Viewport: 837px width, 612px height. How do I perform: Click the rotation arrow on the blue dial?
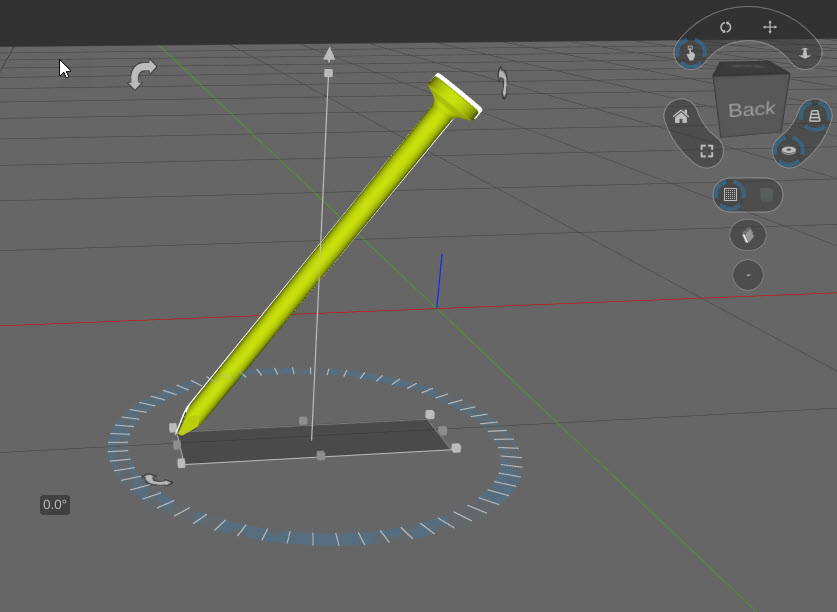coord(157,480)
